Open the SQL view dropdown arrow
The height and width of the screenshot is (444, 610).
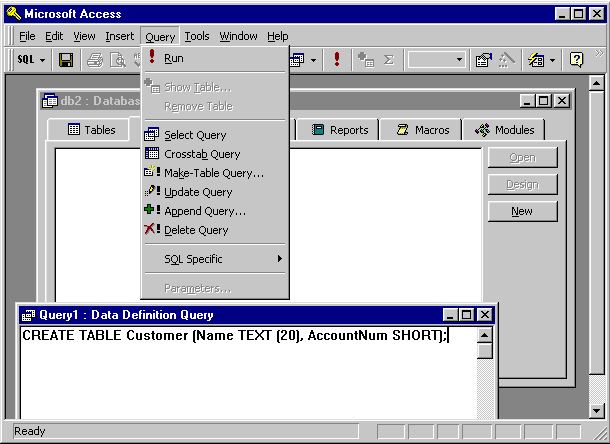(x=42, y=60)
